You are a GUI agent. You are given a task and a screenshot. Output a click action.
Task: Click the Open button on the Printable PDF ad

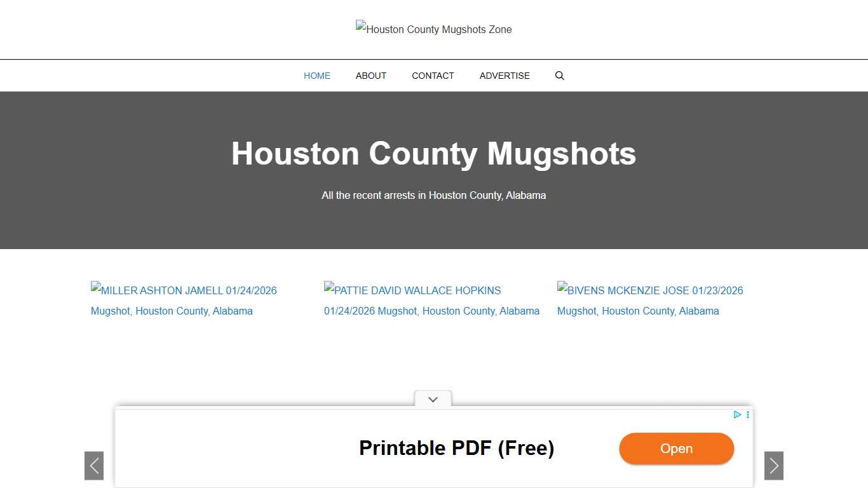tap(676, 449)
